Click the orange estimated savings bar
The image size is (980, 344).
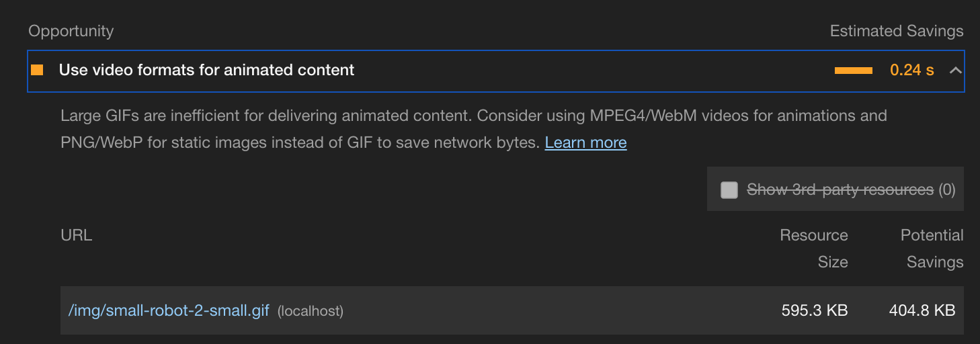(854, 71)
